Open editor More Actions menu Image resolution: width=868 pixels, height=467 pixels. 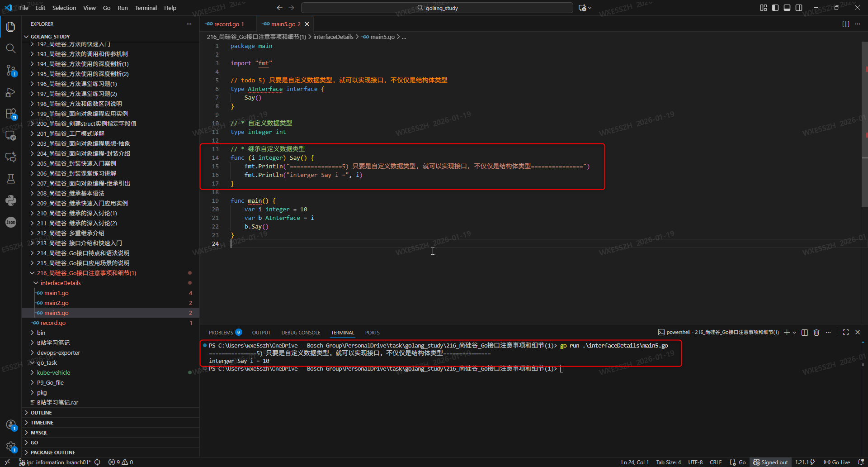pyautogui.click(x=858, y=24)
